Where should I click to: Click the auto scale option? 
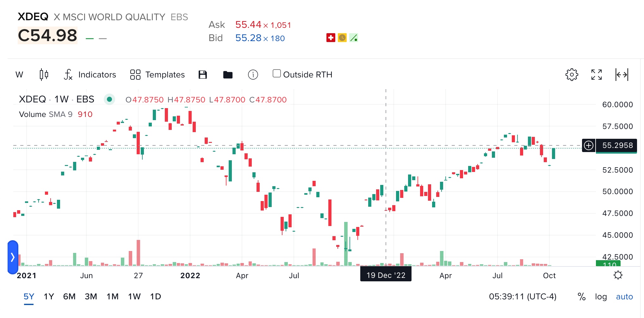[x=624, y=297]
